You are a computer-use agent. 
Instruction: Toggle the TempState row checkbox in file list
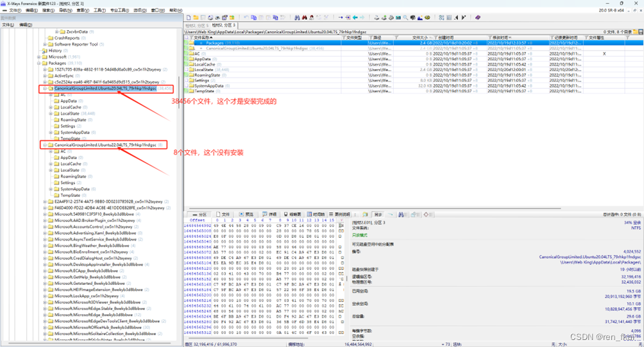(x=187, y=90)
